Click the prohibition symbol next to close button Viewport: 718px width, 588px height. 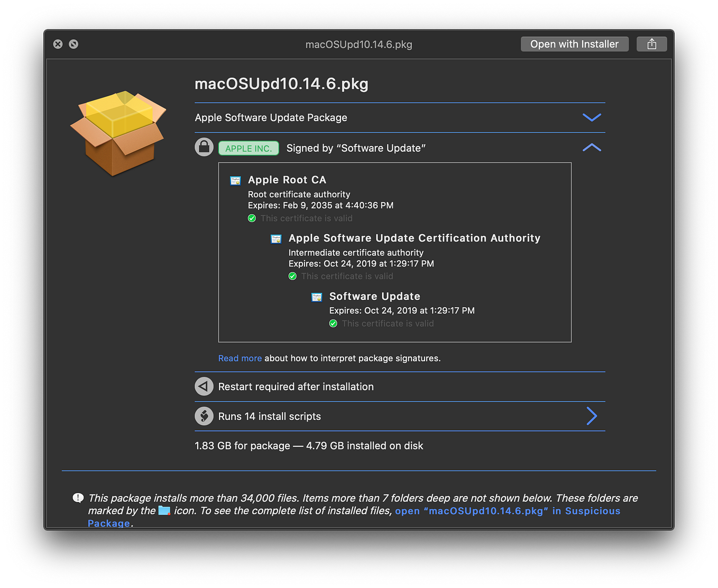[x=73, y=44]
